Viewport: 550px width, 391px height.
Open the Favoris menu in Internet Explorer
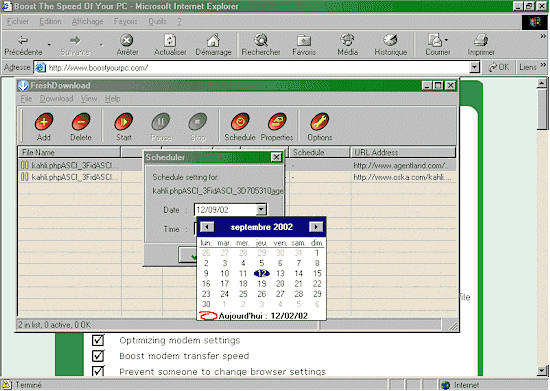pyautogui.click(x=125, y=21)
